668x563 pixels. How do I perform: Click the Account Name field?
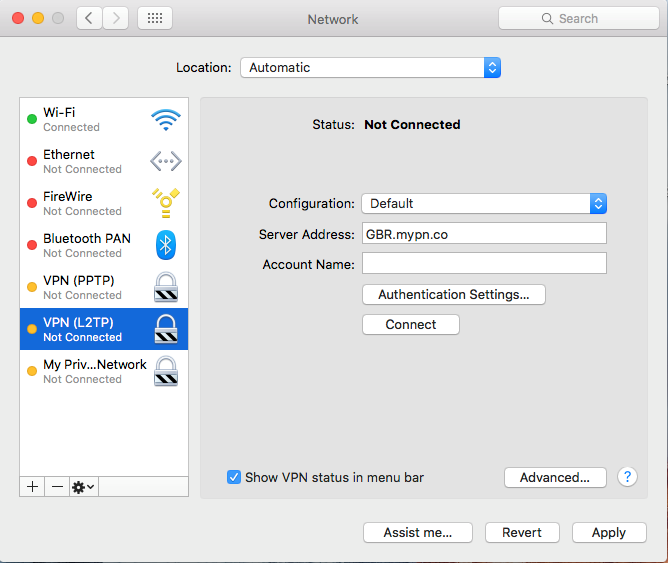(x=484, y=264)
